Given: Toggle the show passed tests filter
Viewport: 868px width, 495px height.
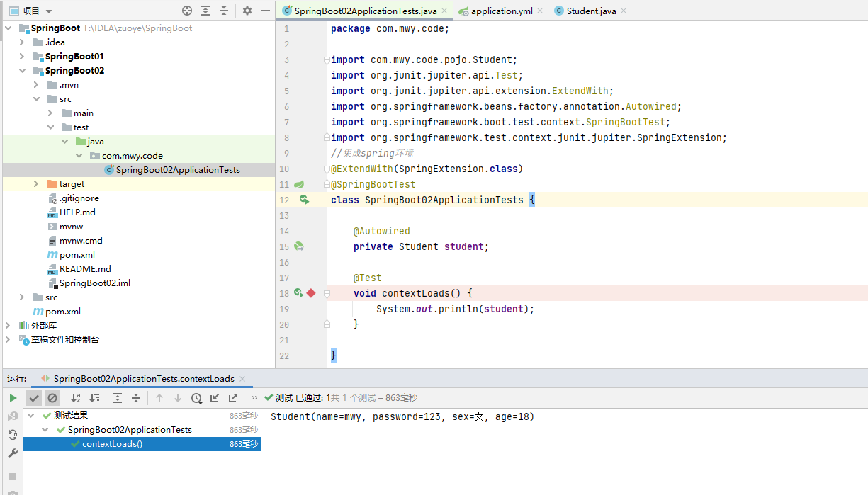Looking at the screenshot, I should 34,397.
